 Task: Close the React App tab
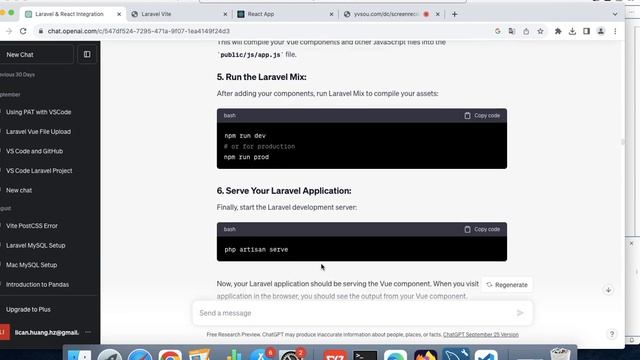[x=331, y=14]
